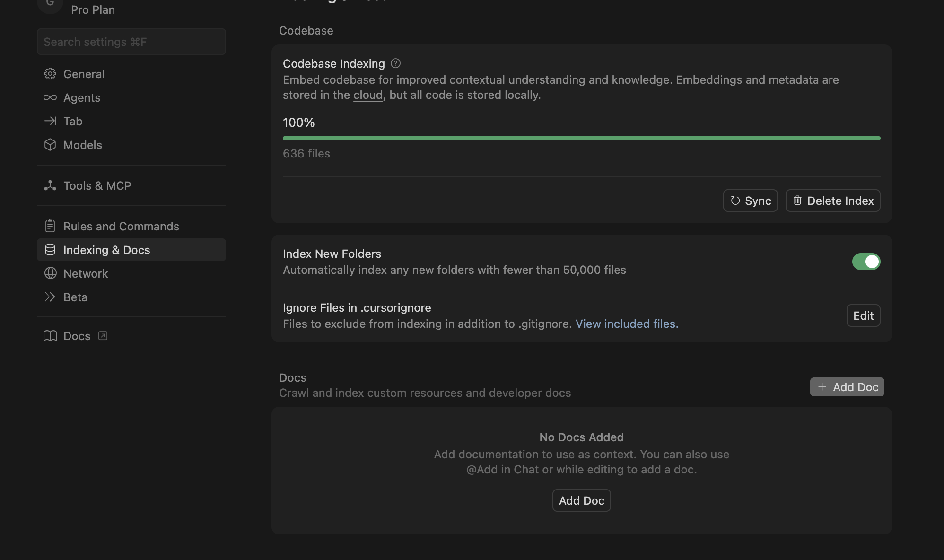
Task: Click the Beta chevrons icon
Action: (x=50, y=297)
